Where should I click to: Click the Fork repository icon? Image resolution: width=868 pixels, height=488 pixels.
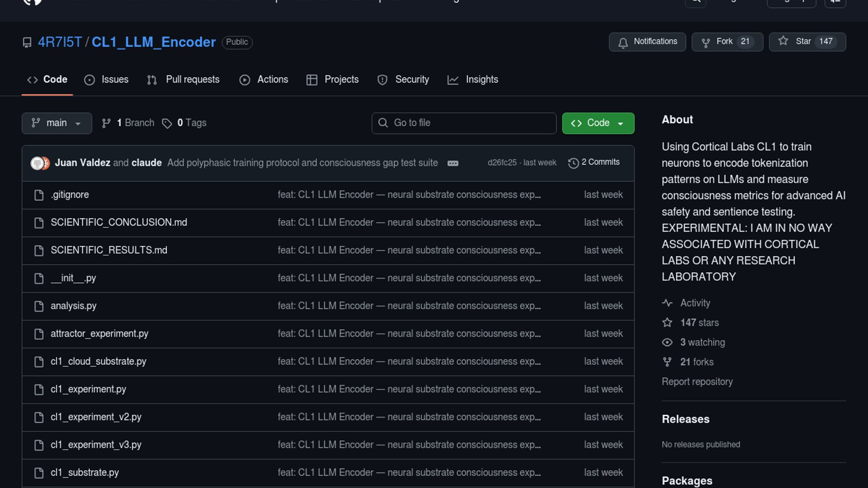(x=705, y=42)
